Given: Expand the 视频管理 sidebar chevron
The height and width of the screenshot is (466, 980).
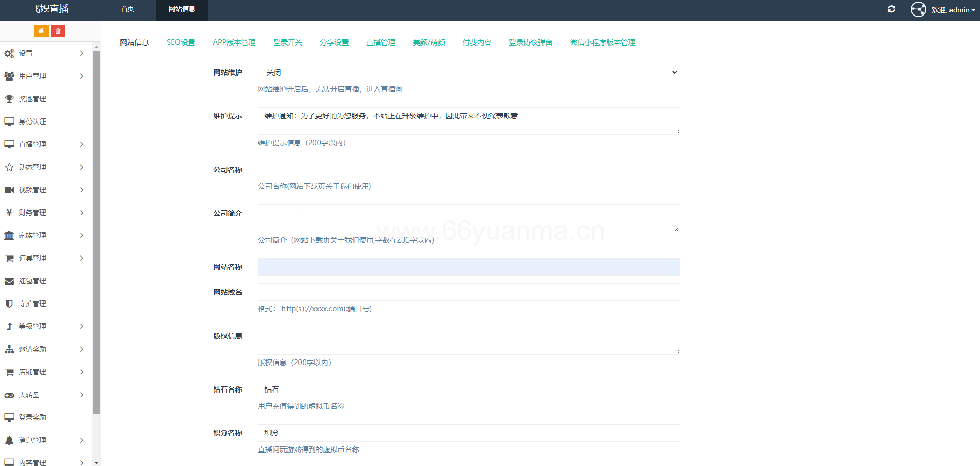Looking at the screenshot, I should coord(82,190).
